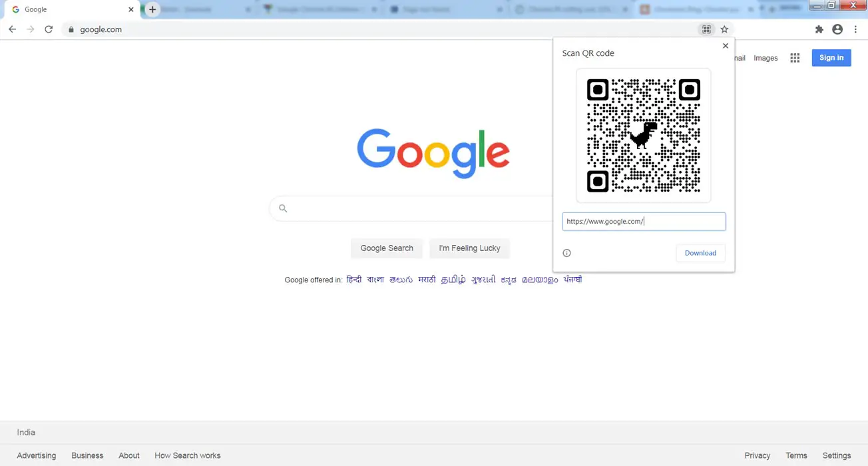Click the QR code image with dinosaur

[x=644, y=135]
